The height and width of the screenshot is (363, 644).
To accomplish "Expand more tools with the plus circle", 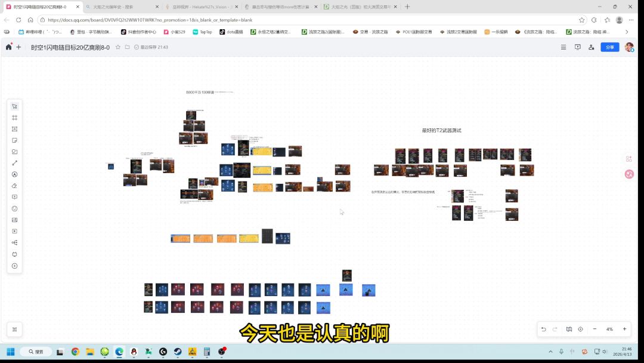I will click(x=15, y=266).
